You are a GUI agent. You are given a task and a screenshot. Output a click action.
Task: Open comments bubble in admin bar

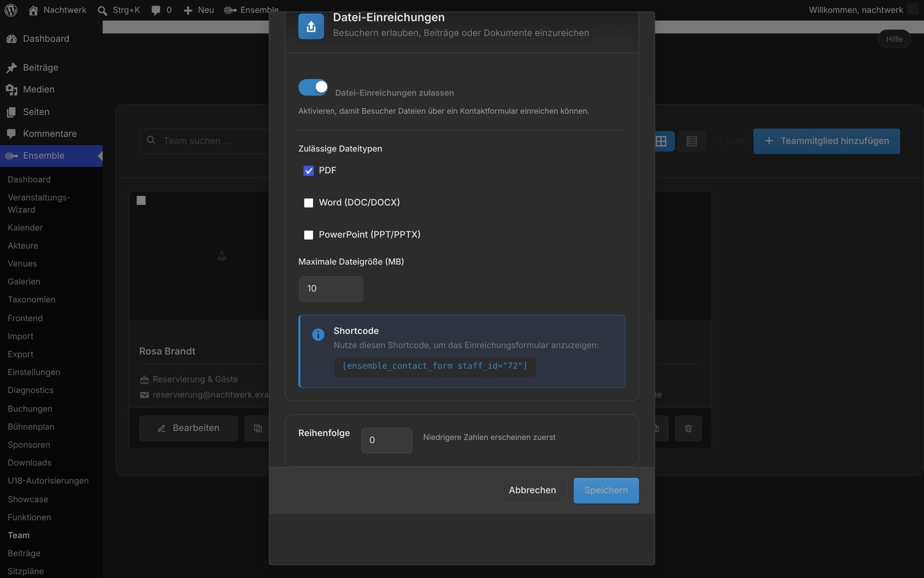pyautogui.click(x=156, y=10)
